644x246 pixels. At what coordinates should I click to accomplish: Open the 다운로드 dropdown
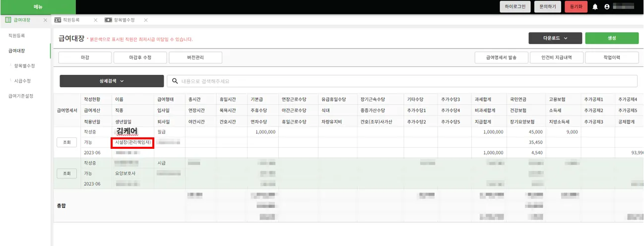555,38
